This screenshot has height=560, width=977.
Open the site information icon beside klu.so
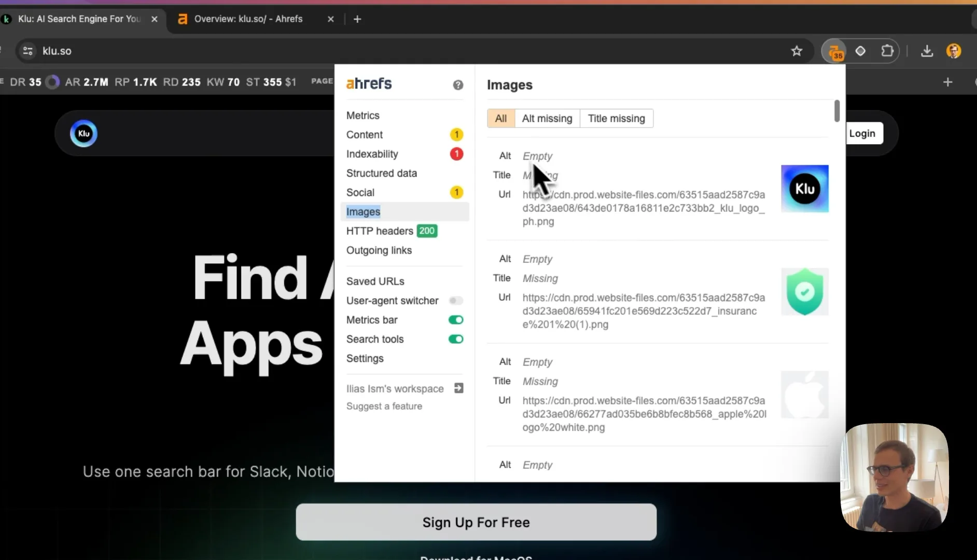coord(27,51)
